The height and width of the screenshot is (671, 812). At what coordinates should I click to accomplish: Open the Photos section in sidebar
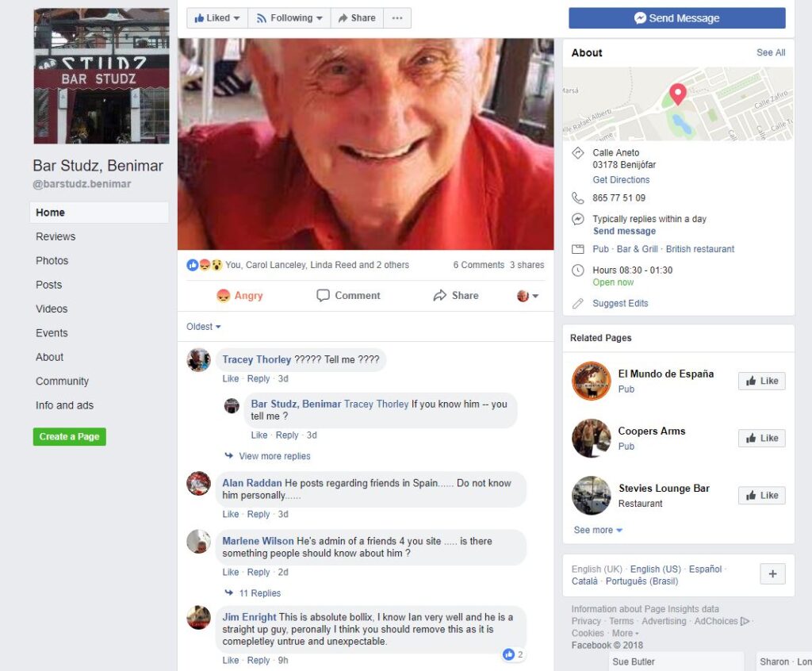(x=52, y=261)
